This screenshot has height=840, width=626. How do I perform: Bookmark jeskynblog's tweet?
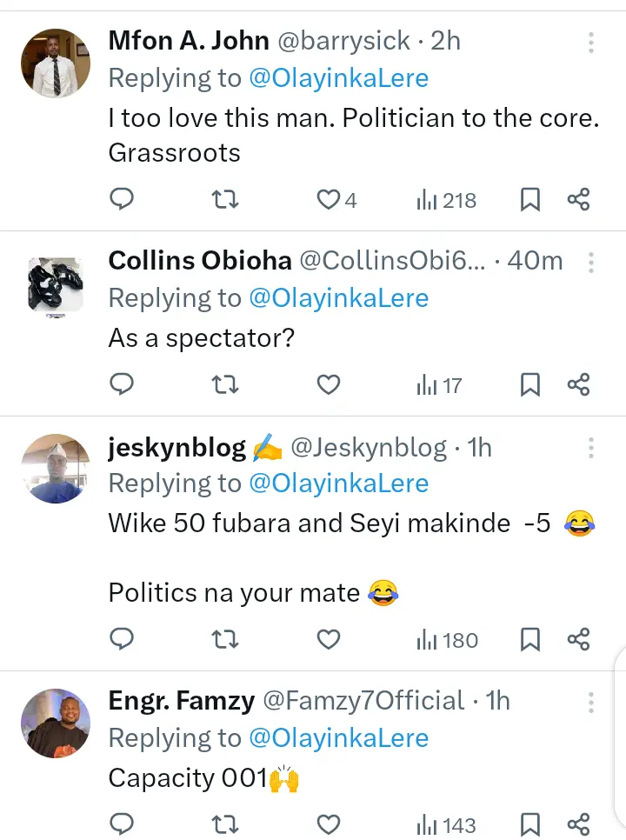529,640
